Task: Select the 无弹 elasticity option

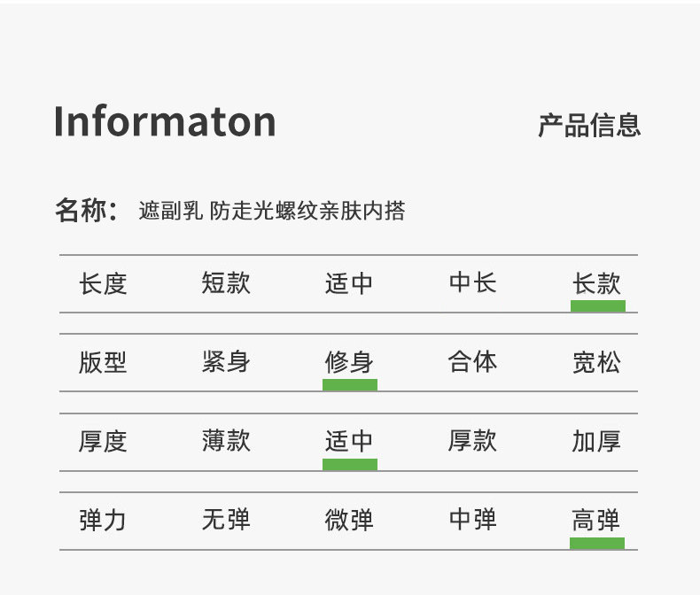Action: click(x=226, y=520)
